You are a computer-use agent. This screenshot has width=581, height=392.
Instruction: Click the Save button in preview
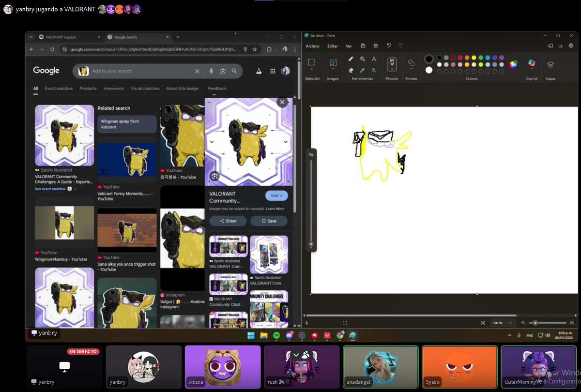click(269, 221)
